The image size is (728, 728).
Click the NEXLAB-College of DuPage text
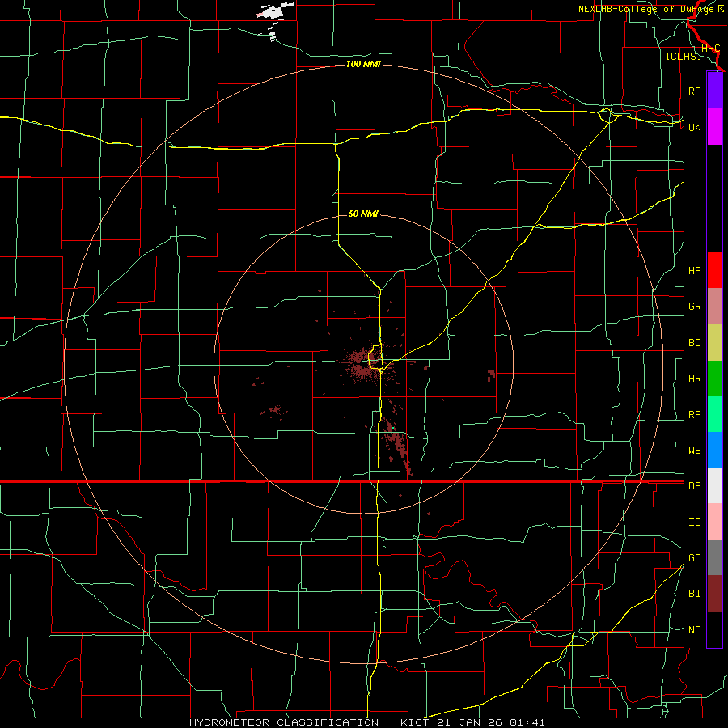click(647, 9)
